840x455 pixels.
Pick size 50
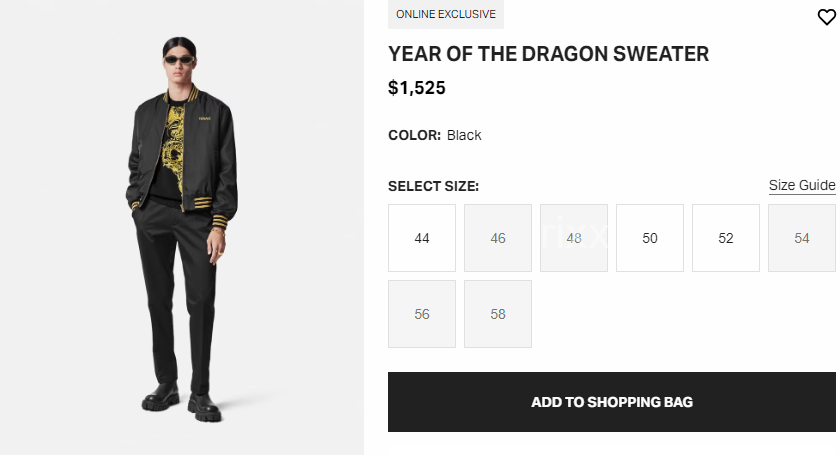click(650, 238)
